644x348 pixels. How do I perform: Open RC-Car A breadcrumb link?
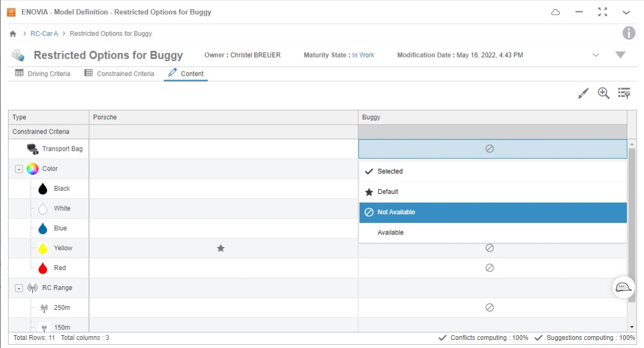44,34
